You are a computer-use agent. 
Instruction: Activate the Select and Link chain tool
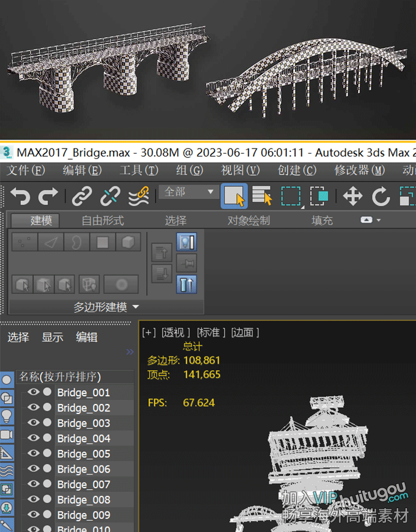click(82, 196)
